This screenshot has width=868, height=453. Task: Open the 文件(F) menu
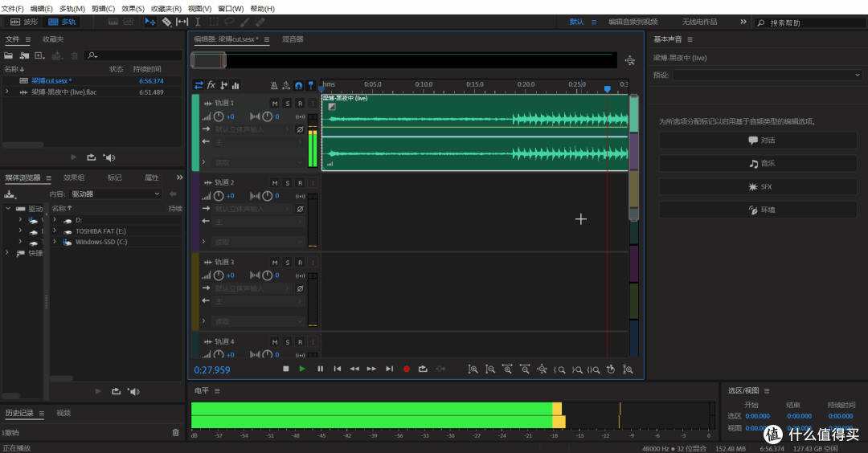(12, 8)
